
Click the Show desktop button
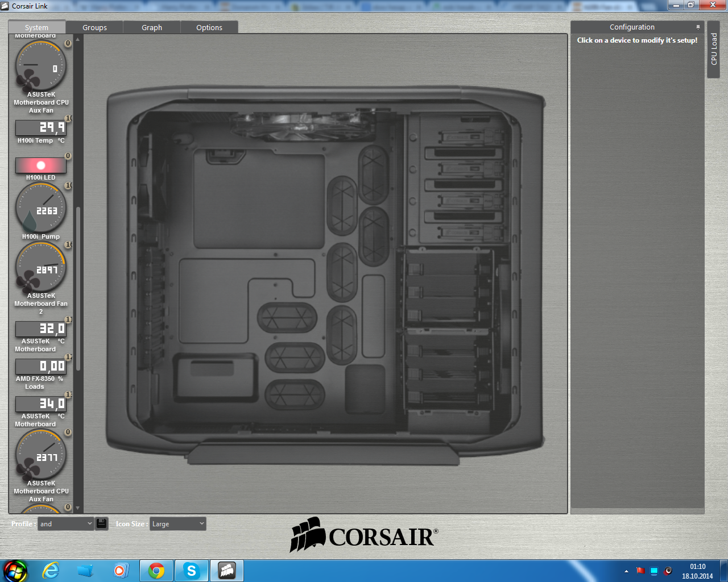point(724,571)
